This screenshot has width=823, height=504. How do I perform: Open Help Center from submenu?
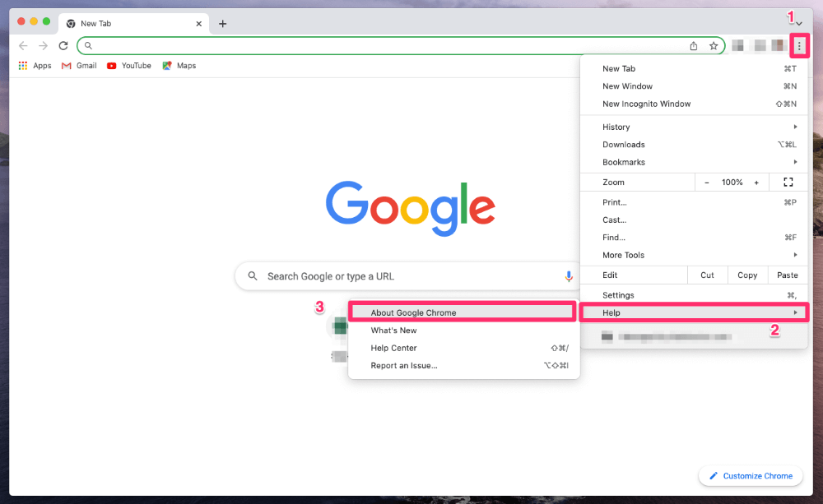pyautogui.click(x=463, y=348)
